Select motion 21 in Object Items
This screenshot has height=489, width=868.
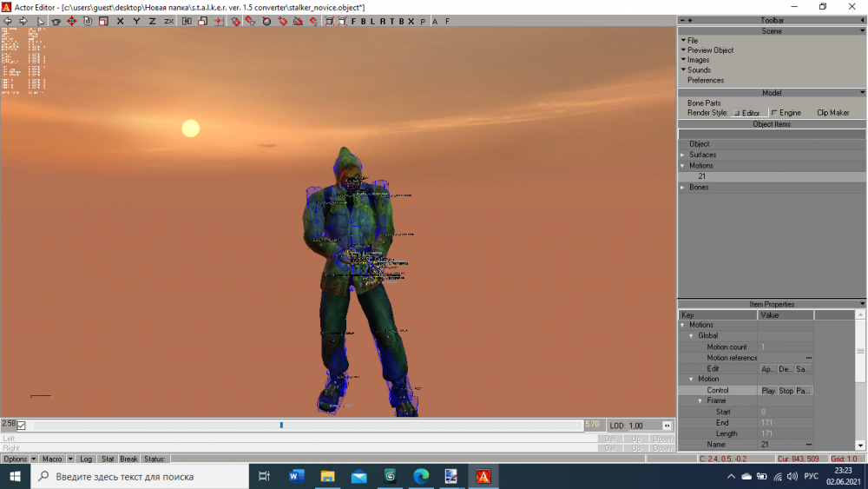tap(702, 176)
